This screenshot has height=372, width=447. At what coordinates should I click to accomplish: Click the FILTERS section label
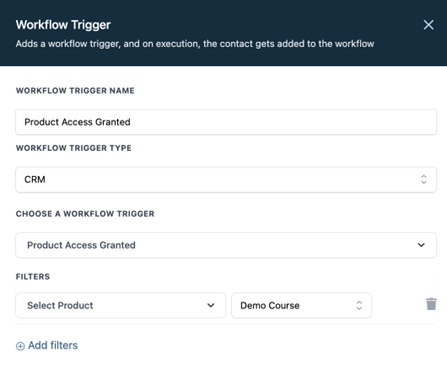33,277
